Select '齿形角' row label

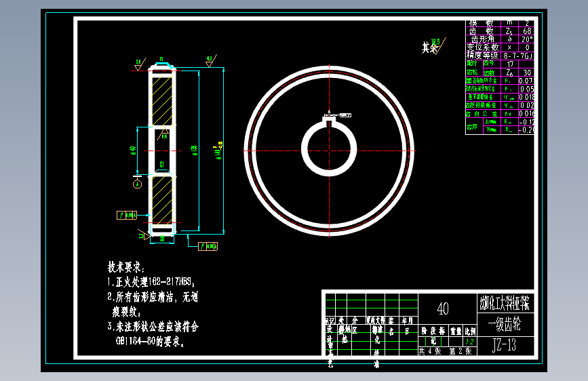click(483, 39)
